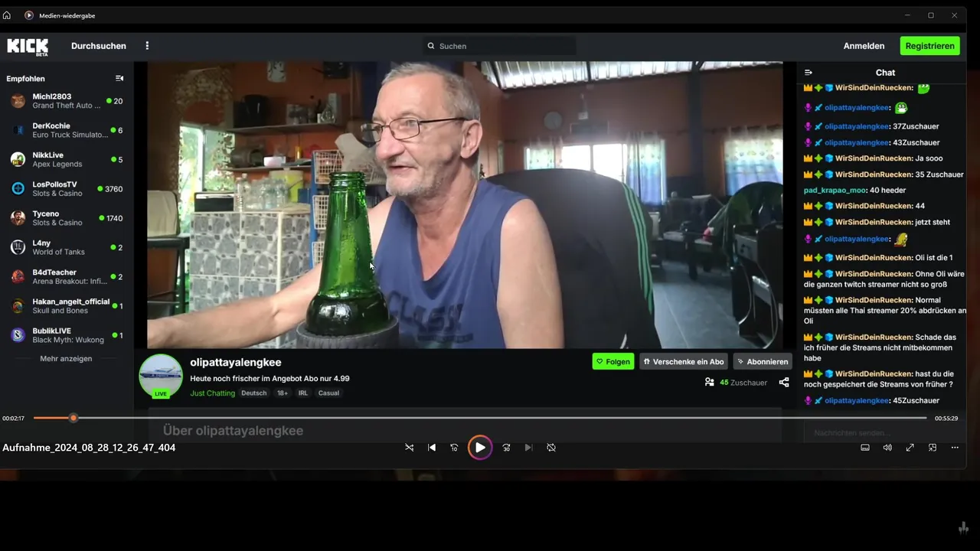980x551 pixels.
Task: Open recommended channel BublikLIVE
Action: [x=67, y=335]
